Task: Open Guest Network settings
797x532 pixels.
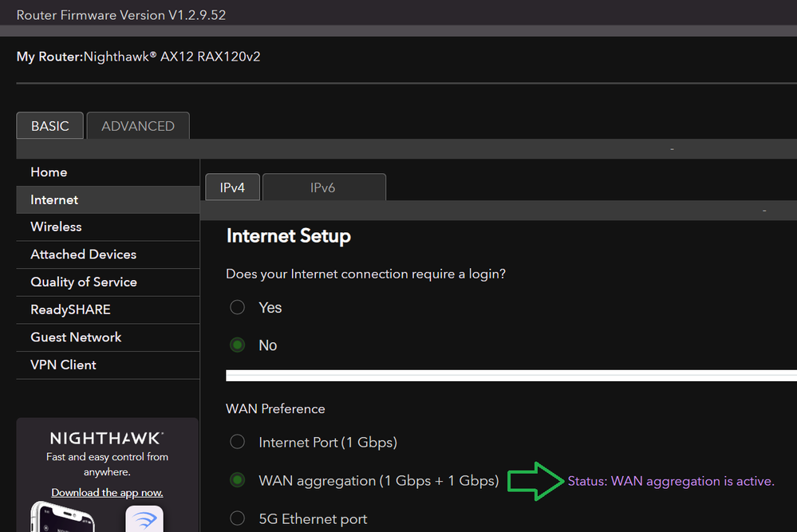Action: coord(108,337)
